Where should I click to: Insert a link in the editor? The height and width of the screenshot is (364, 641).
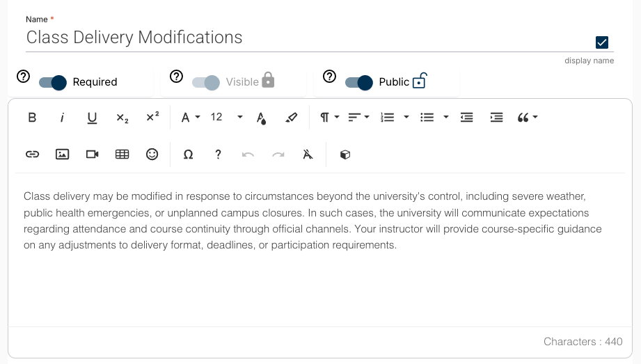pos(32,155)
